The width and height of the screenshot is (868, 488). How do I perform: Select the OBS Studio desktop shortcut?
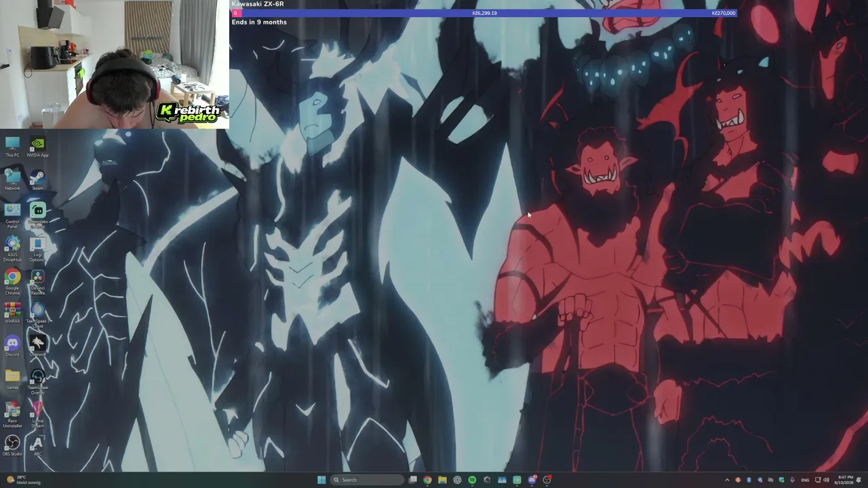coord(12,445)
